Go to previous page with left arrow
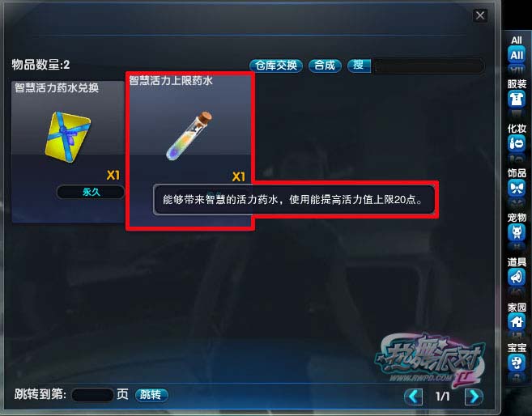This screenshot has width=532, height=416. 413,396
